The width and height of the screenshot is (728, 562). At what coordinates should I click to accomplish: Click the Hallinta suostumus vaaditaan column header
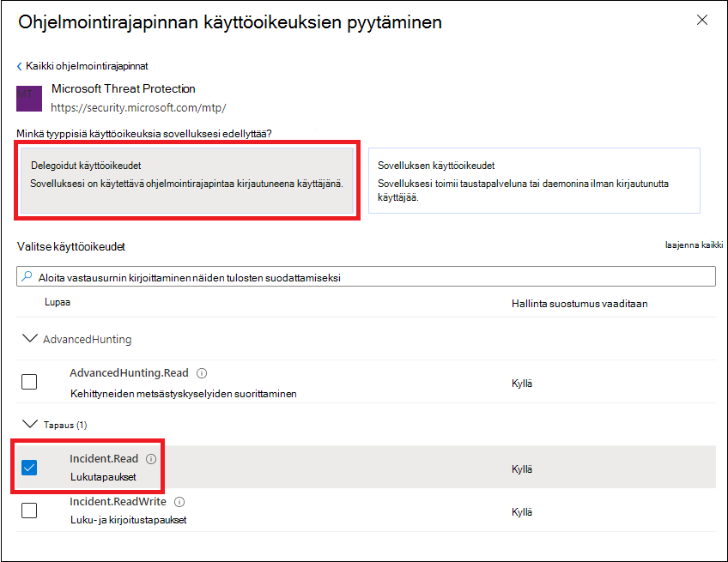point(579,304)
